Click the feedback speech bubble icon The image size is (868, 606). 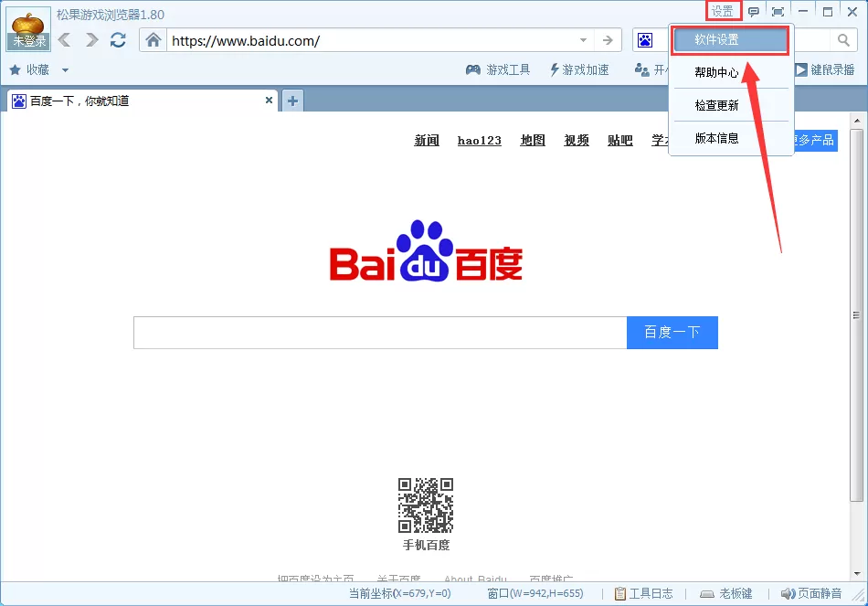click(x=754, y=12)
